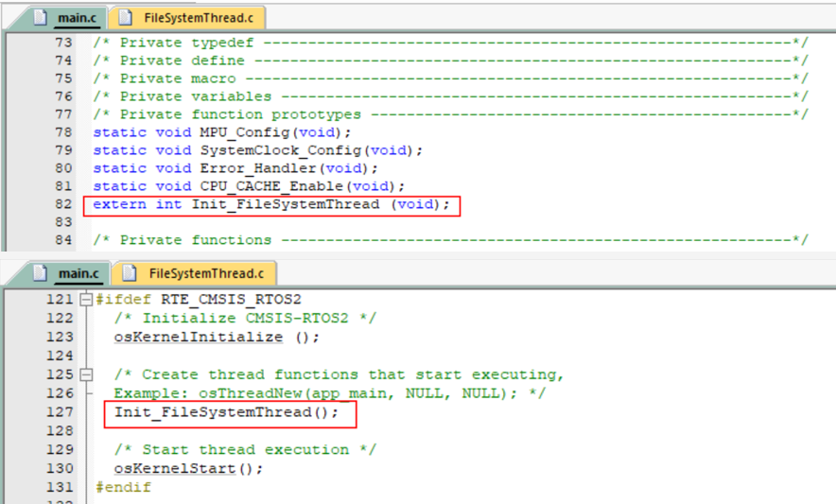Click file icon on upper FileSystemThread.c tab
This screenshot has height=504, width=836.
coord(124,17)
